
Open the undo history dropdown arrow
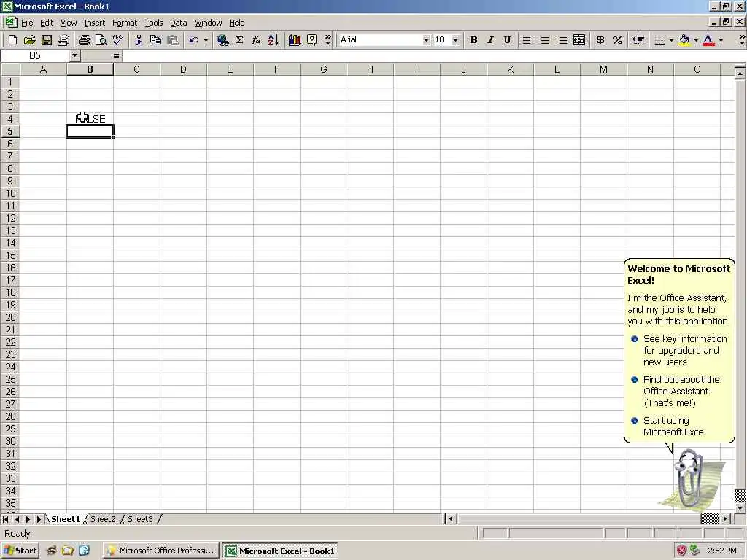[x=206, y=40]
